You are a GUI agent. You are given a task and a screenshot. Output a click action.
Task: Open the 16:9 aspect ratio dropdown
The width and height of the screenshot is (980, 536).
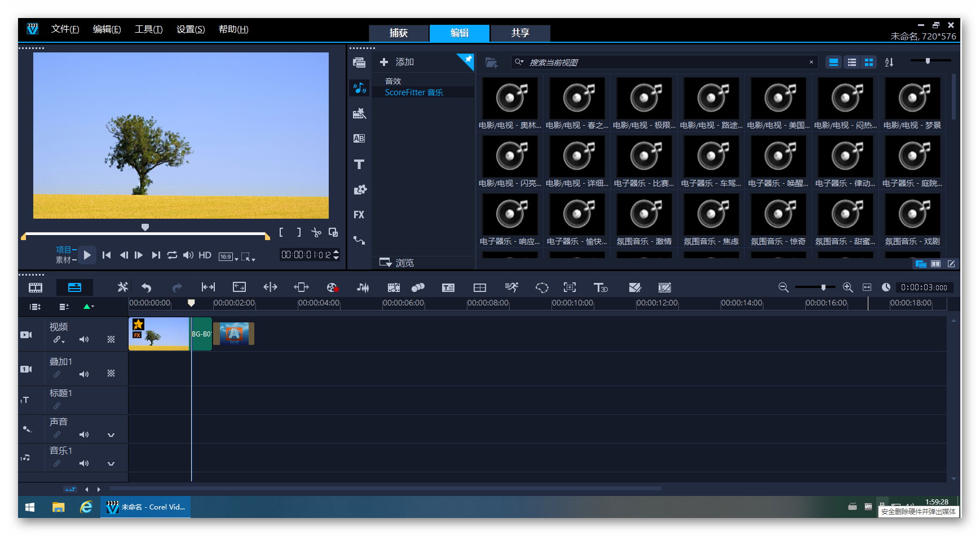tap(228, 256)
